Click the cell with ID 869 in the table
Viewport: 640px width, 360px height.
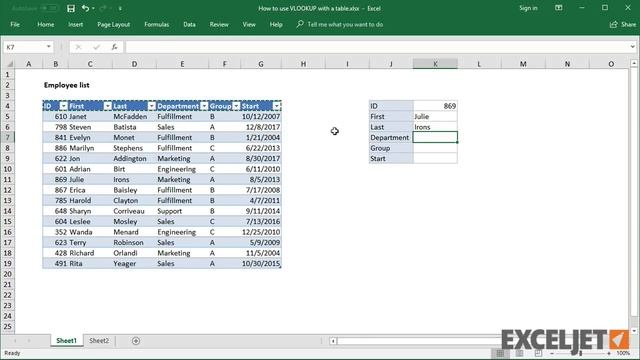pyautogui.click(x=56, y=179)
